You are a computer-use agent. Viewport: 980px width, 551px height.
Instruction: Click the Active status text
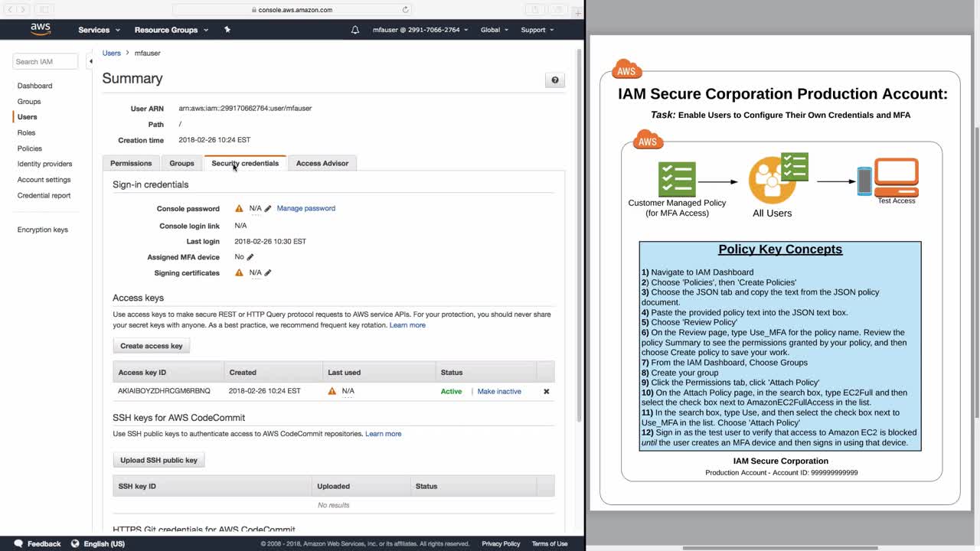(451, 391)
